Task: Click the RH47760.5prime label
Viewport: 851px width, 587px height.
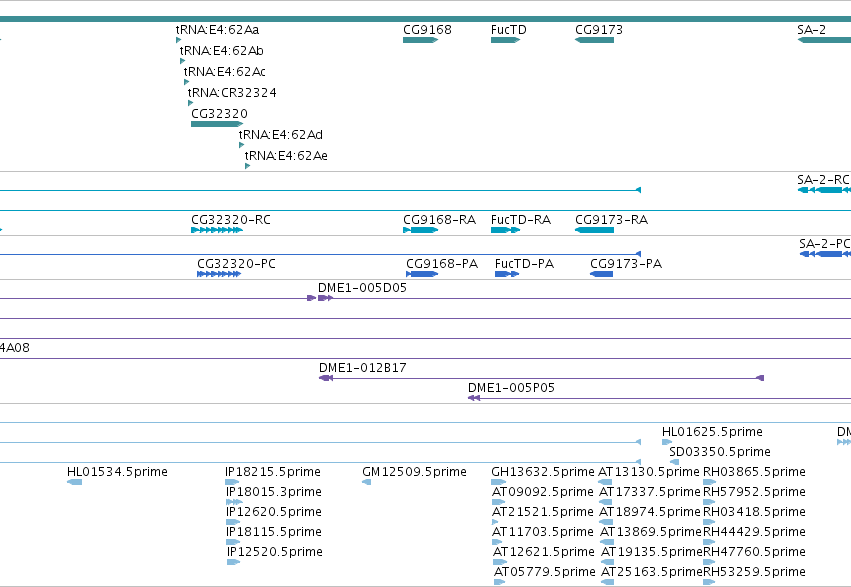Action: tap(754, 552)
